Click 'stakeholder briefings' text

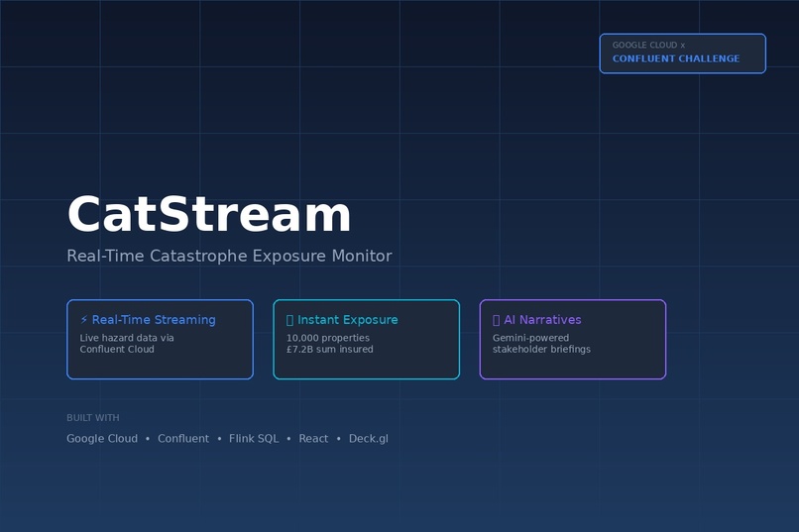click(x=541, y=350)
